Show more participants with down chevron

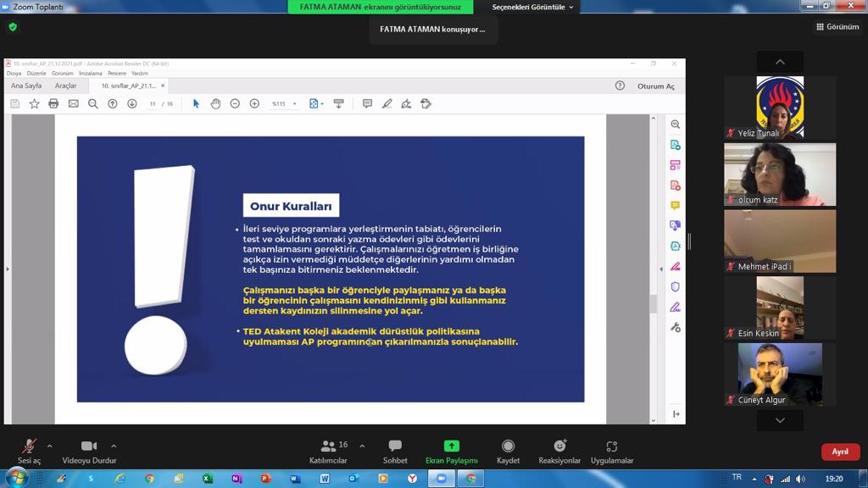[780, 420]
